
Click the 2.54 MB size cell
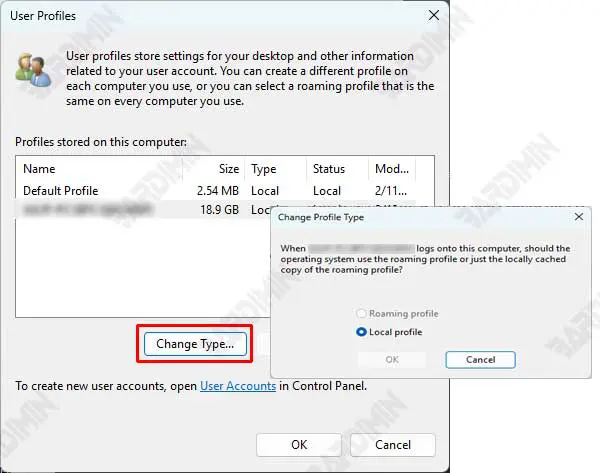217,191
